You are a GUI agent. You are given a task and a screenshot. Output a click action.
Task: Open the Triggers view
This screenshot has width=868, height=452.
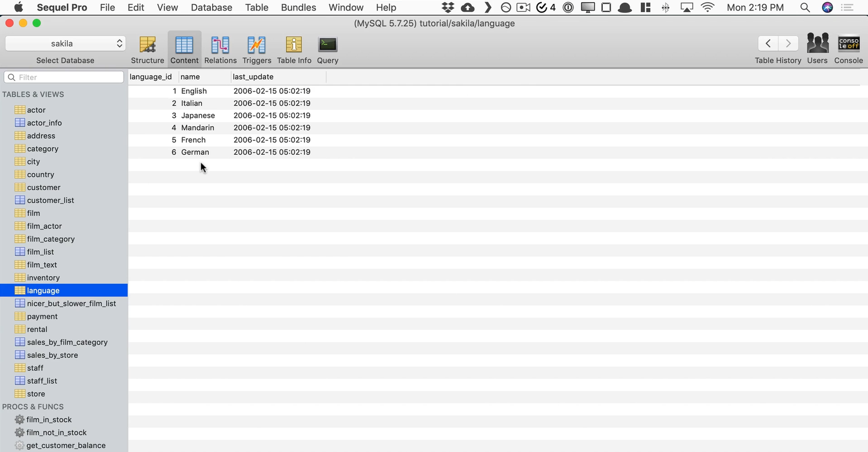(257, 50)
